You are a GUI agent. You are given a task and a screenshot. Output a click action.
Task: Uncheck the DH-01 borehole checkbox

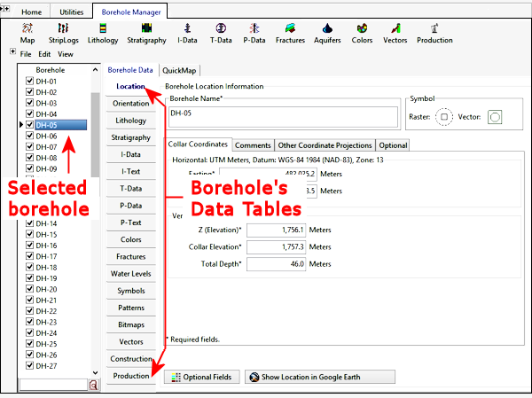[30, 82]
